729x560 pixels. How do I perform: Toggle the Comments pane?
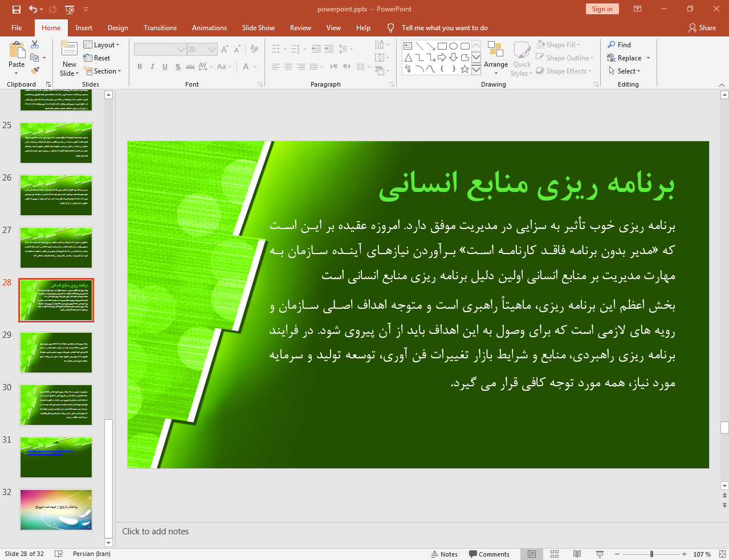click(489, 554)
